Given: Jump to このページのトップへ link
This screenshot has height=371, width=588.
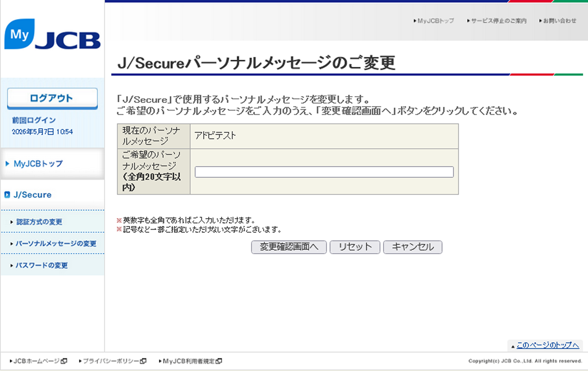Looking at the screenshot, I should (x=548, y=345).
